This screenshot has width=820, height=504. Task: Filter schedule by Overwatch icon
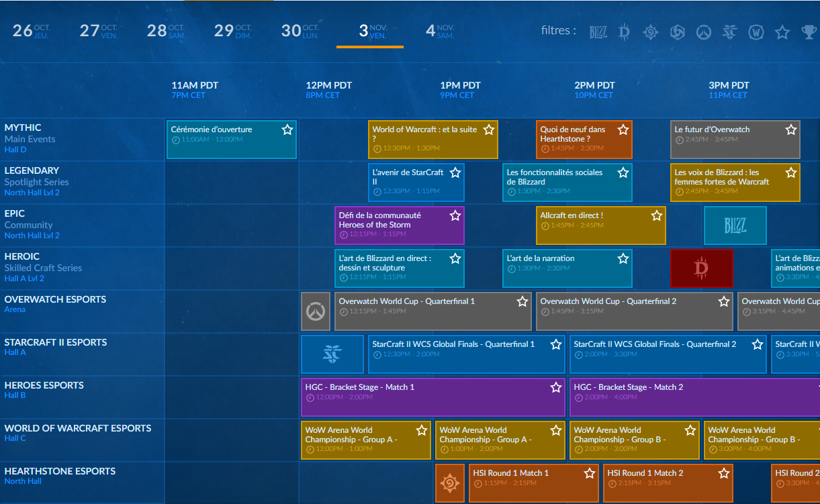703,32
